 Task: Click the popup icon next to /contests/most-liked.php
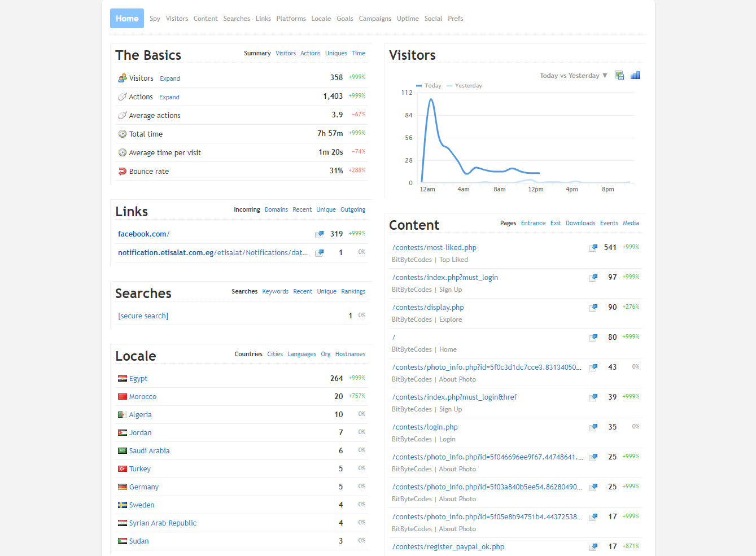click(593, 247)
